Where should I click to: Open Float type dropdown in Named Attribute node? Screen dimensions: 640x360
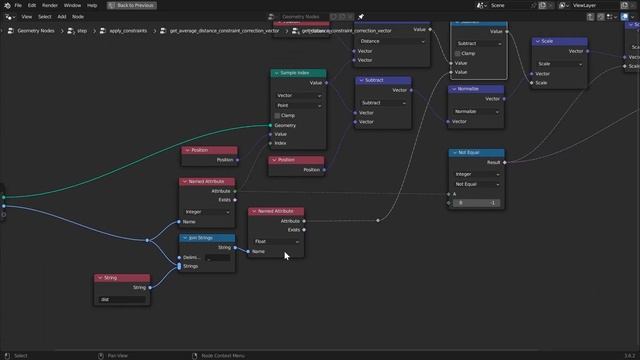pos(276,242)
